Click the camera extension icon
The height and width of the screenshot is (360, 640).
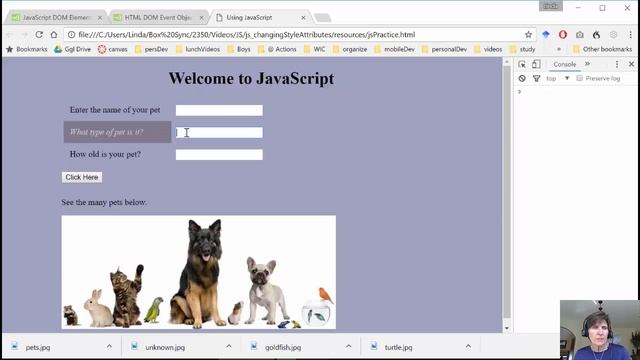click(580, 35)
